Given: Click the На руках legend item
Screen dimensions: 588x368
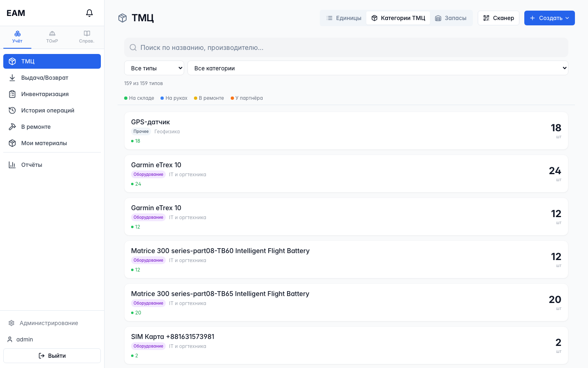Looking at the screenshot, I should [x=174, y=98].
